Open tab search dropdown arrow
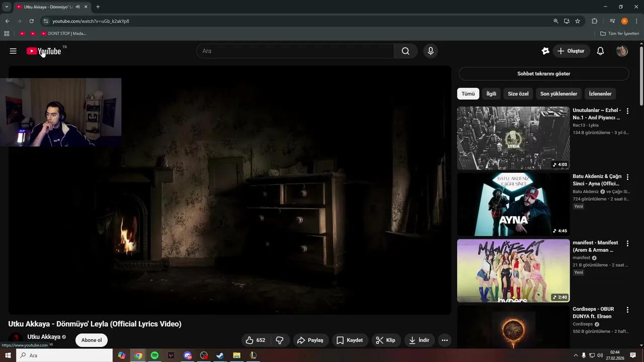The height and width of the screenshot is (362, 644). tap(7, 7)
